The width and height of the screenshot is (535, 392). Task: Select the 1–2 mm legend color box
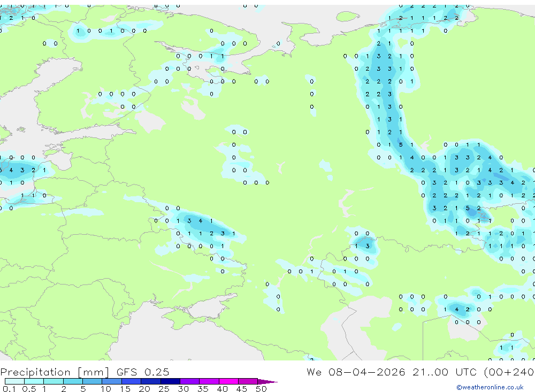pos(53,381)
